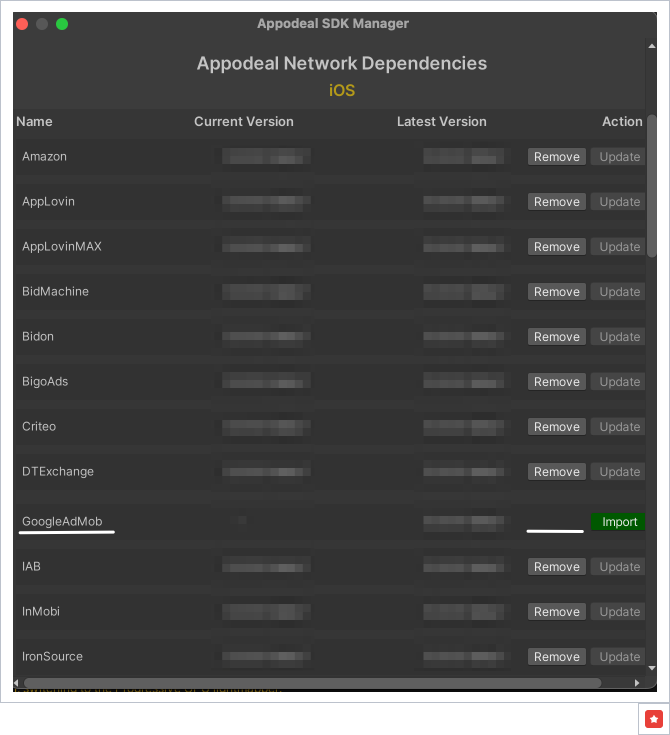Image resolution: width=670 pixels, height=735 pixels.
Task: Remove the AppLovin network
Action: [x=557, y=202]
